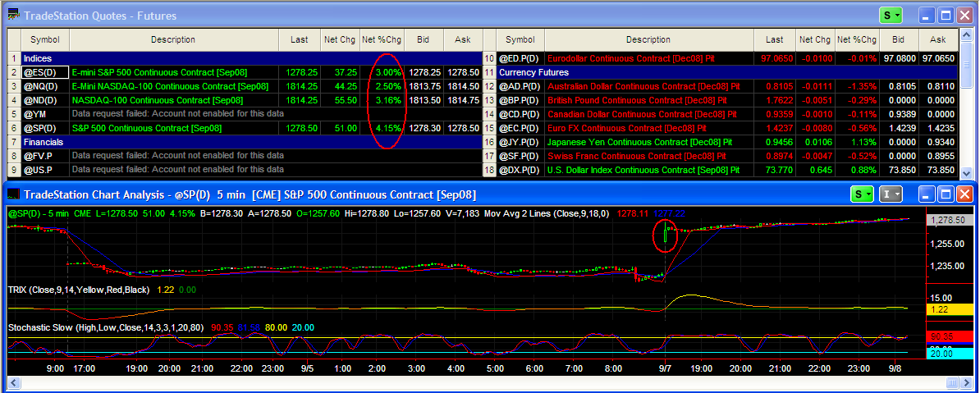This screenshot has width=980, height=393.
Task: Select the @JY.P(D) symbol cell
Action: (x=520, y=142)
